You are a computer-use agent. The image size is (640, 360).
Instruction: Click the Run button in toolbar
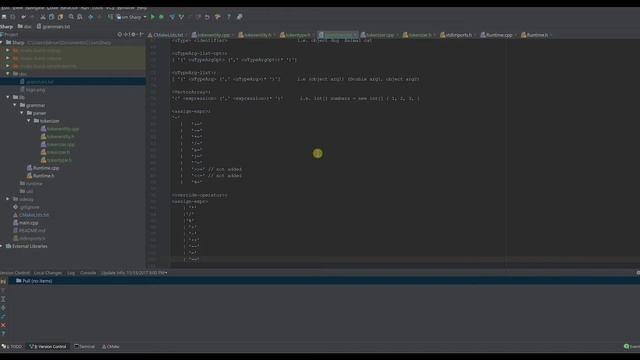153,17
